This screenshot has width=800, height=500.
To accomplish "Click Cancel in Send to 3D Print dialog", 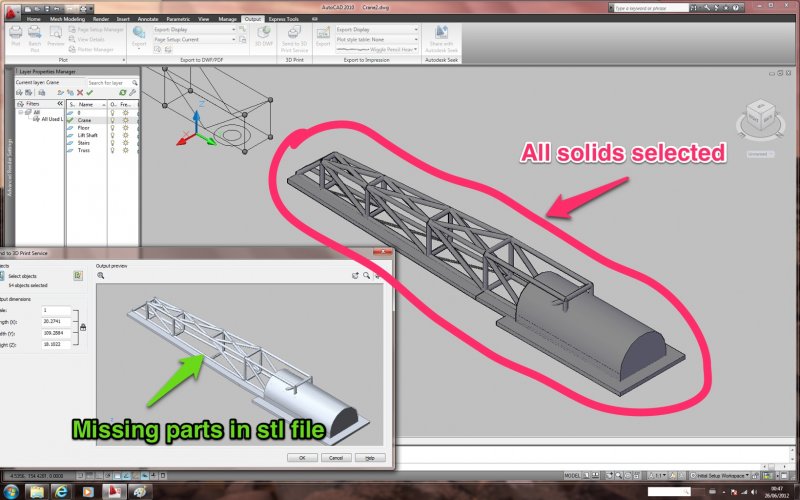I will (x=336, y=458).
